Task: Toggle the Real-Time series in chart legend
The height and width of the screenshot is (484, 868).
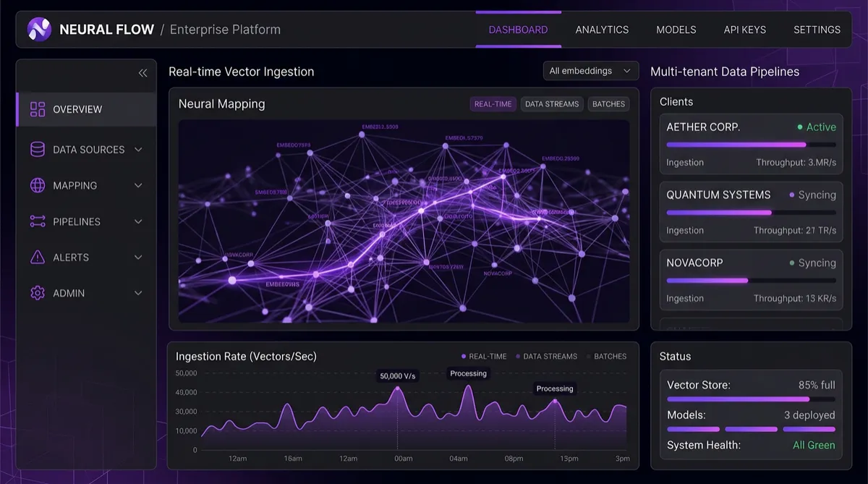Action: pyautogui.click(x=484, y=356)
